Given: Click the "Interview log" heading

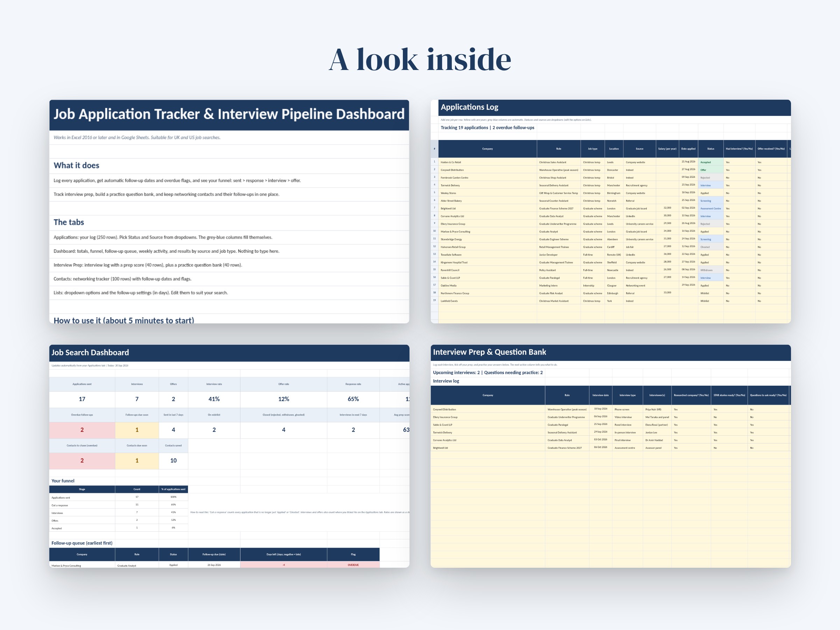Looking at the screenshot, I should [x=446, y=381].
